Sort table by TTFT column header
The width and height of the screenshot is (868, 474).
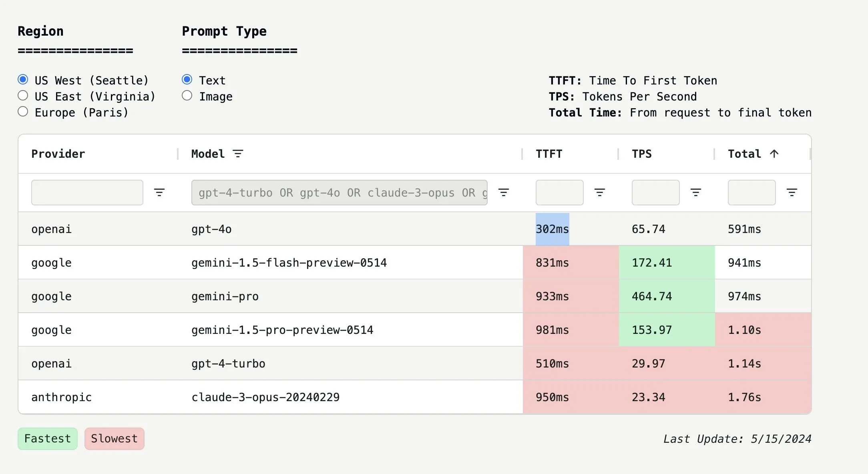(549, 154)
